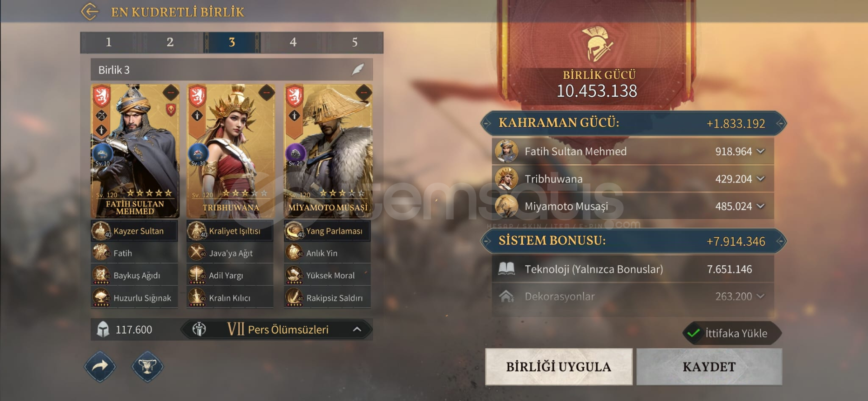
Task: Remove Fatih Sultan Mehmed with minus icon
Action: (170, 93)
